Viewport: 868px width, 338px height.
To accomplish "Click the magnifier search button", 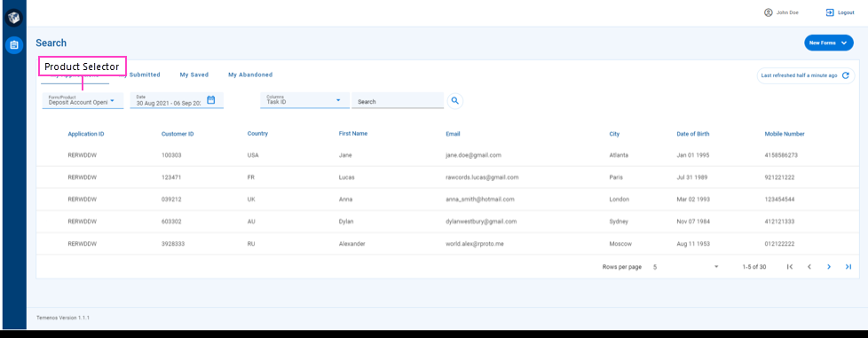I will pyautogui.click(x=455, y=100).
